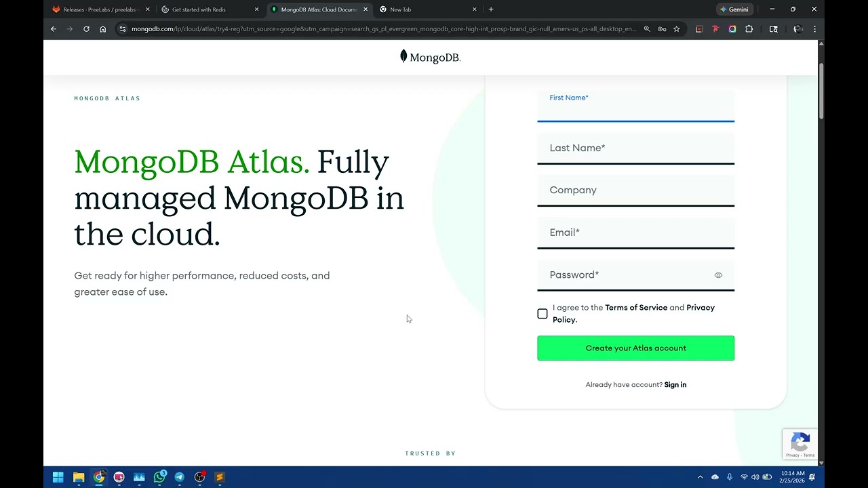Click the red screen recorder extension icon
Image resolution: width=868 pixels, height=488 pixels.
(x=699, y=29)
